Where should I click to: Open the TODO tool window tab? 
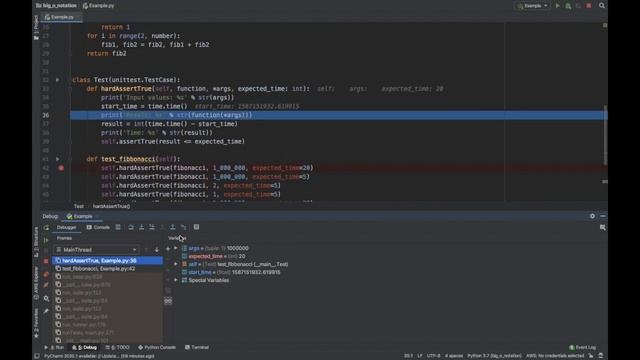[117, 347]
